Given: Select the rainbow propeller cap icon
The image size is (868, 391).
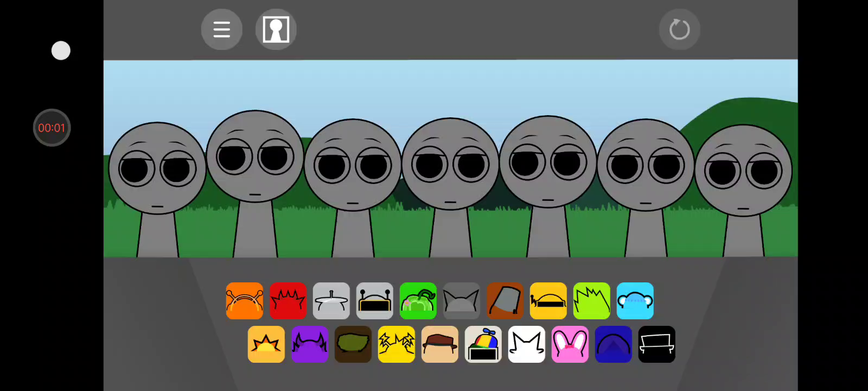Looking at the screenshot, I should pos(483,344).
